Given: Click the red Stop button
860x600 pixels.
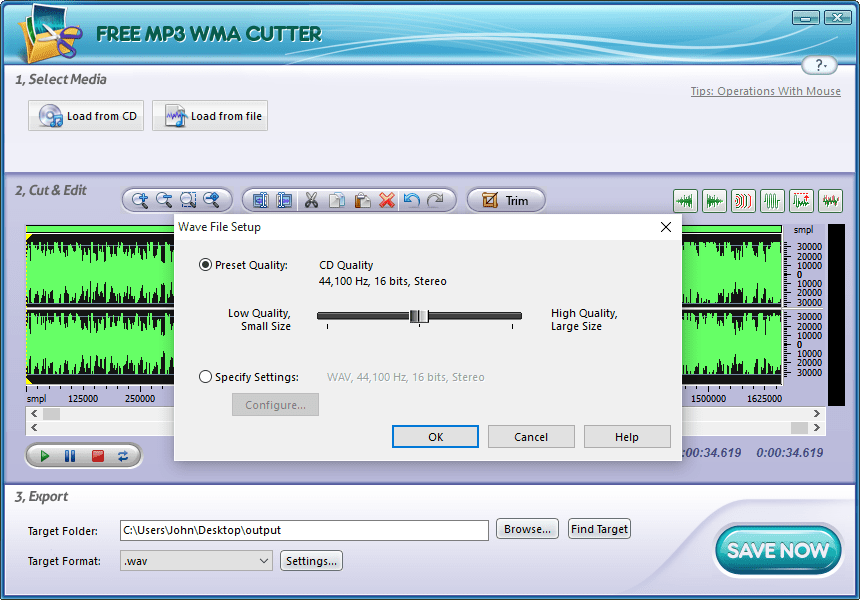Looking at the screenshot, I should tap(98, 456).
